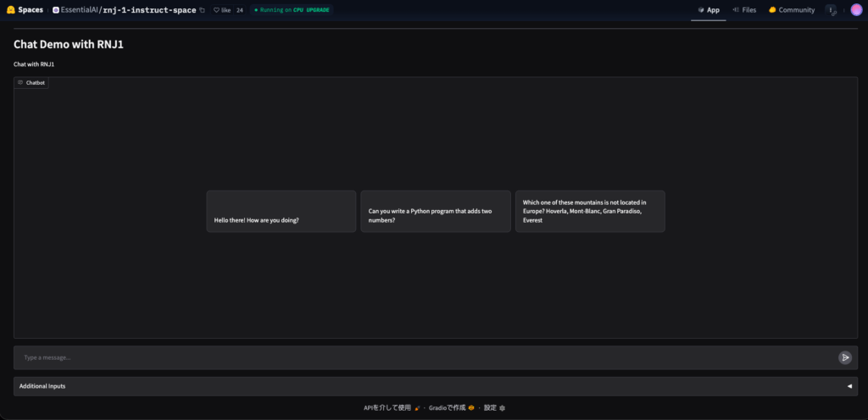Click the Additional Inputs collapse arrow
868x420 pixels.
849,386
